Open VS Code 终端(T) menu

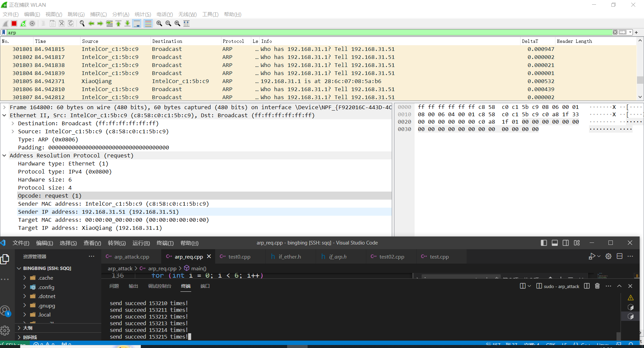pos(165,243)
